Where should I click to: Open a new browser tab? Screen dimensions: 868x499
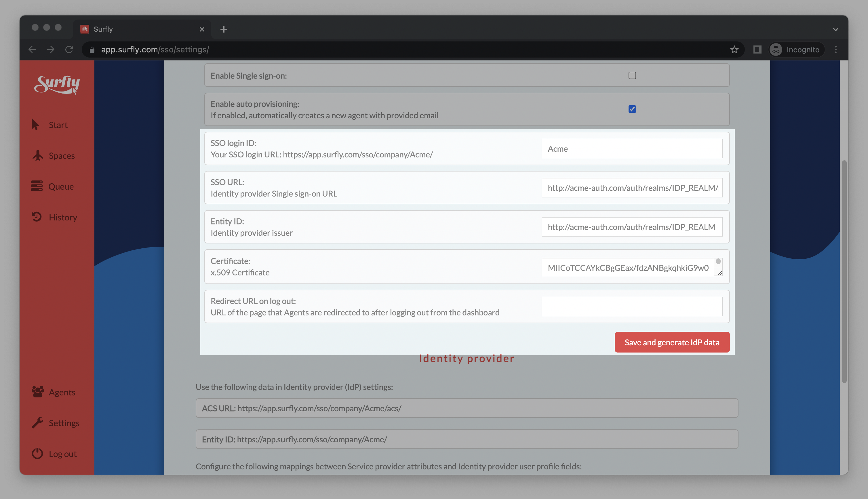point(224,29)
